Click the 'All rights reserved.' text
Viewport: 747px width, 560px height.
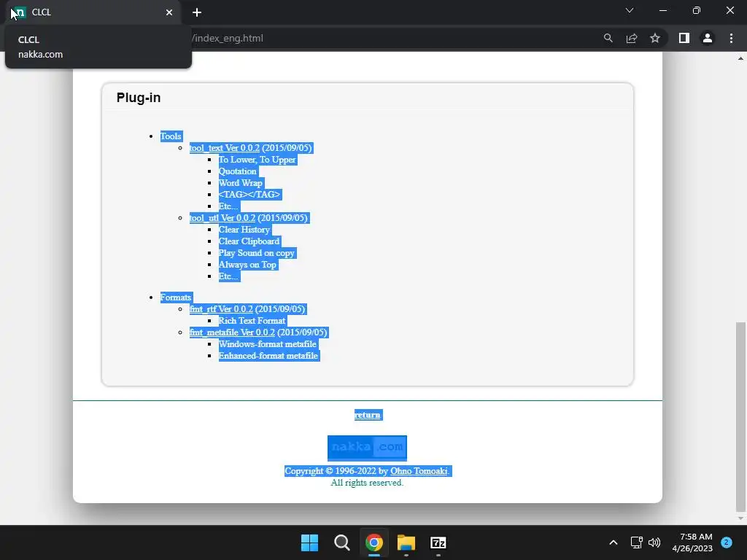[x=367, y=483]
